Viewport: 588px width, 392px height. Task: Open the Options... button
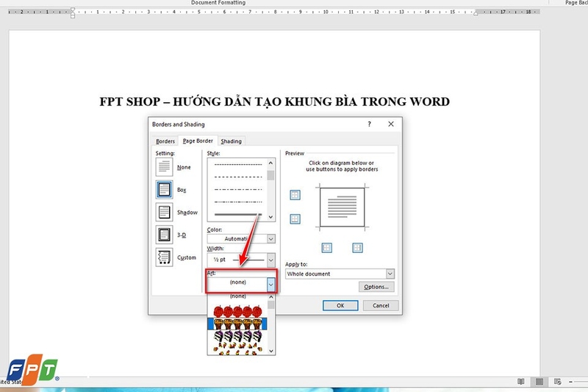point(376,287)
